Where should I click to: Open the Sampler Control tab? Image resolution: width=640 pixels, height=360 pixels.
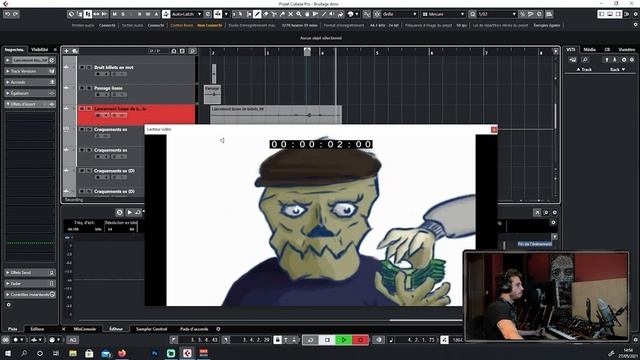pyautogui.click(x=151, y=329)
